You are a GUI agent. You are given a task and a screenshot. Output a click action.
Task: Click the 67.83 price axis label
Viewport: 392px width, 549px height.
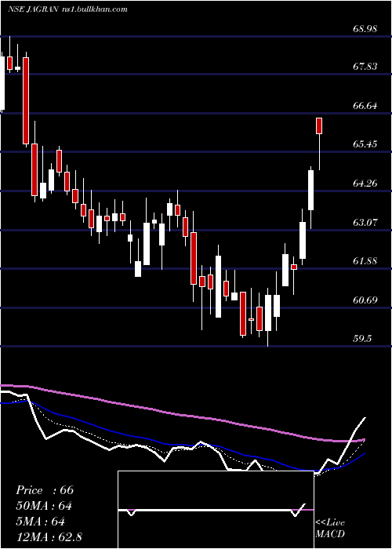tap(365, 66)
